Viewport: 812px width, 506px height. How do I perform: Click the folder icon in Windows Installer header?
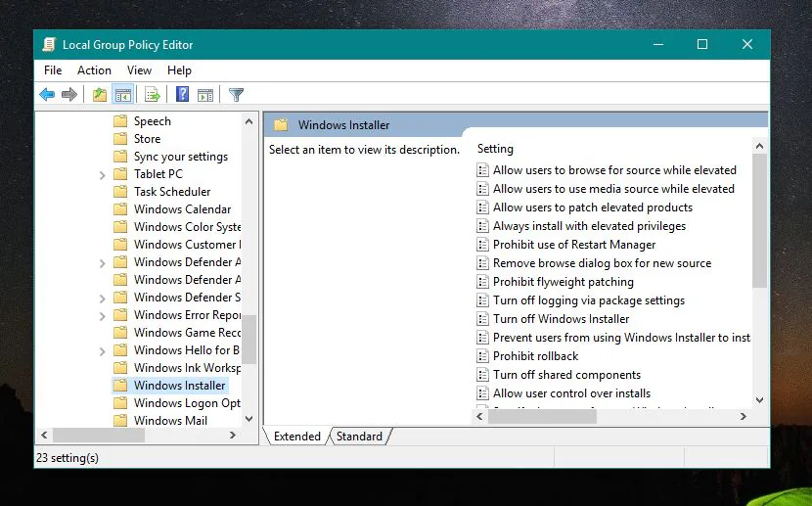[281, 125]
